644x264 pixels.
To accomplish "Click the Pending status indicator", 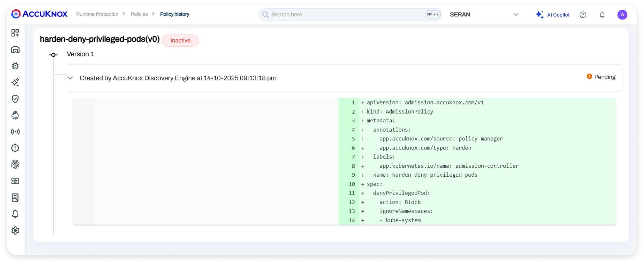I will click(x=601, y=77).
